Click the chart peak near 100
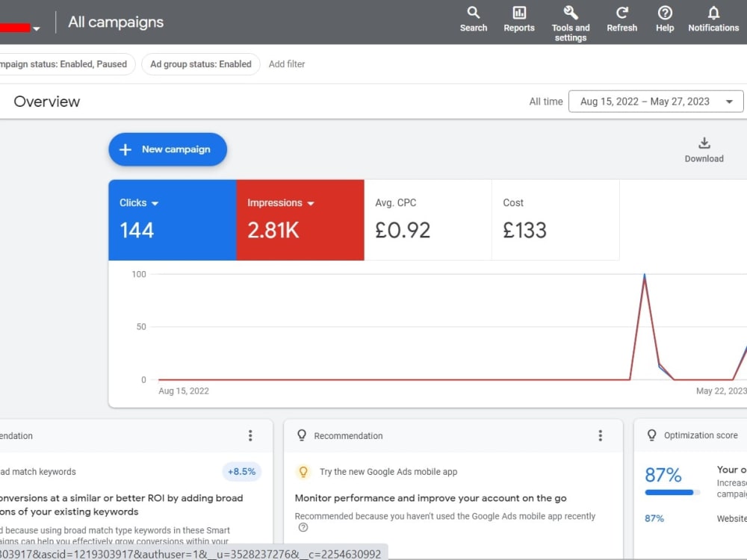The width and height of the screenshot is (747, 560). [x=644, y=276]
